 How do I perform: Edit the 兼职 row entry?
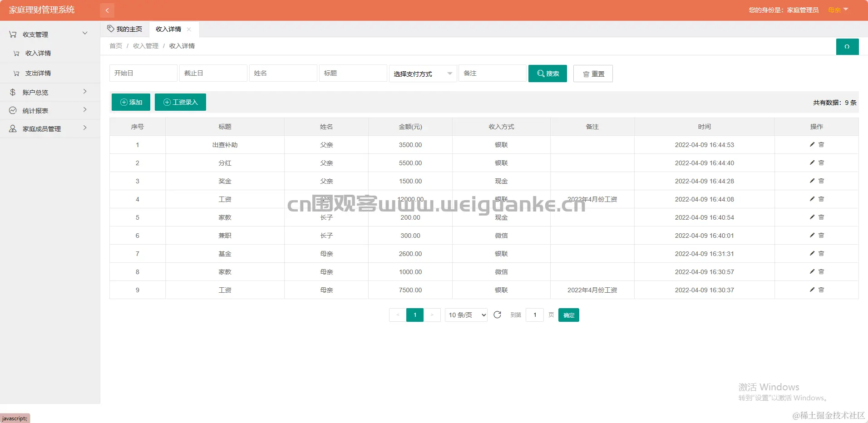[x=812, y=235]
